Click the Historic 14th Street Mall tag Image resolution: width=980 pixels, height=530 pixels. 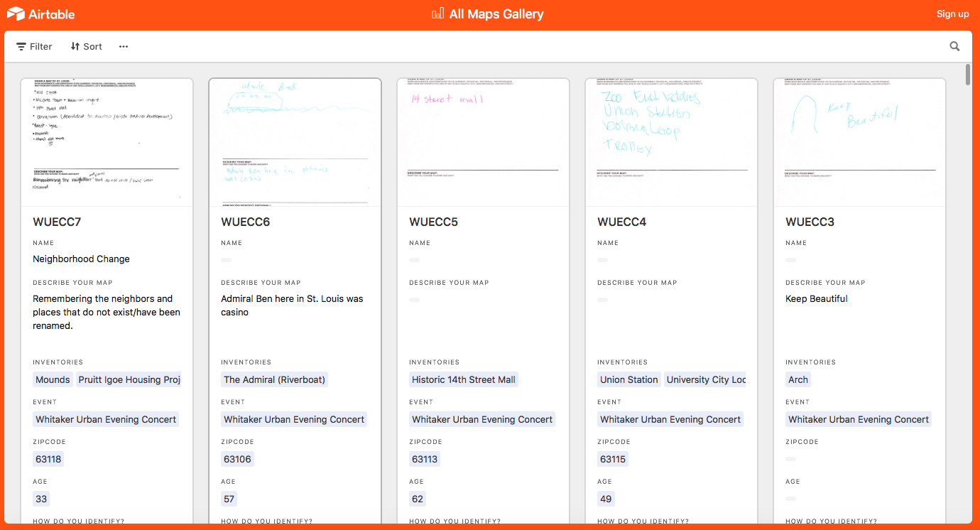pos(464,379)
